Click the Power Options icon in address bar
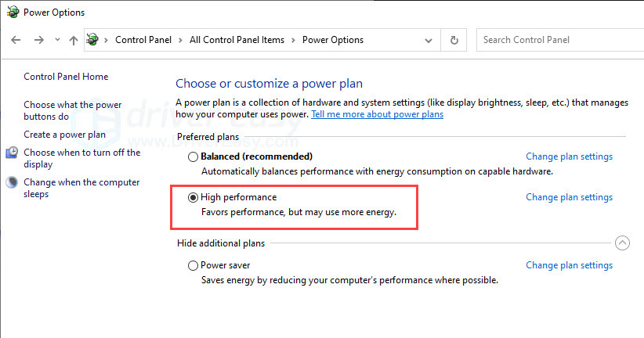The width and height of the screenshot is (644, 338). [x=92, y=39]
